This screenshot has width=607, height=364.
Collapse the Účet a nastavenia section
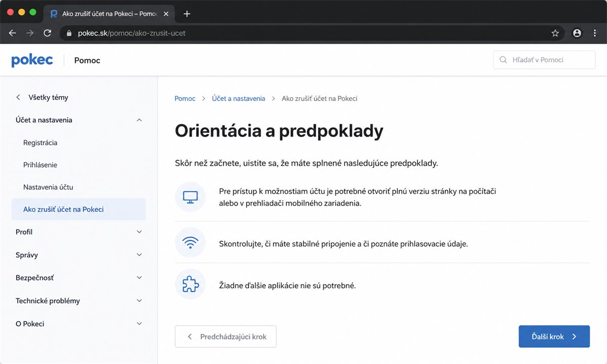click(x=140, y=120)
